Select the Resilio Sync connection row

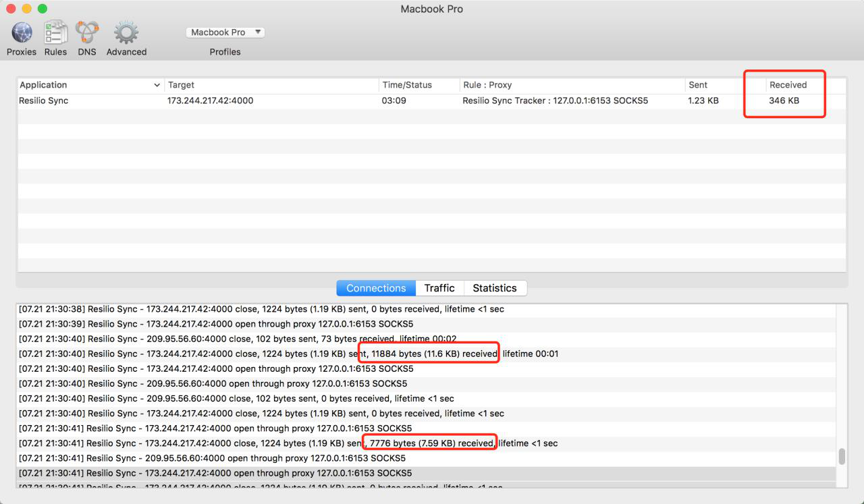pos(432,101)
